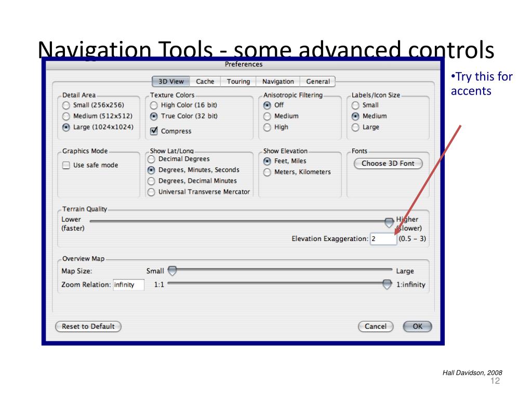Click the Choose 3D Font button
Image resolution: width=532 pixels, height=399 pixels.
pos(388,164)
